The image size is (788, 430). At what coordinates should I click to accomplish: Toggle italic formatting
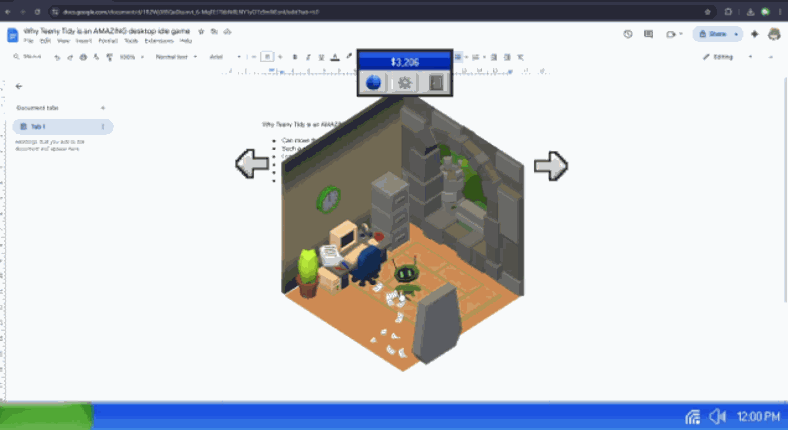tap(308, 57)
